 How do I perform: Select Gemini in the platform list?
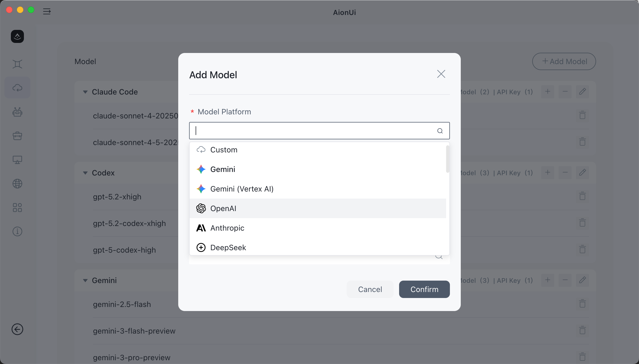pos(318,169)
